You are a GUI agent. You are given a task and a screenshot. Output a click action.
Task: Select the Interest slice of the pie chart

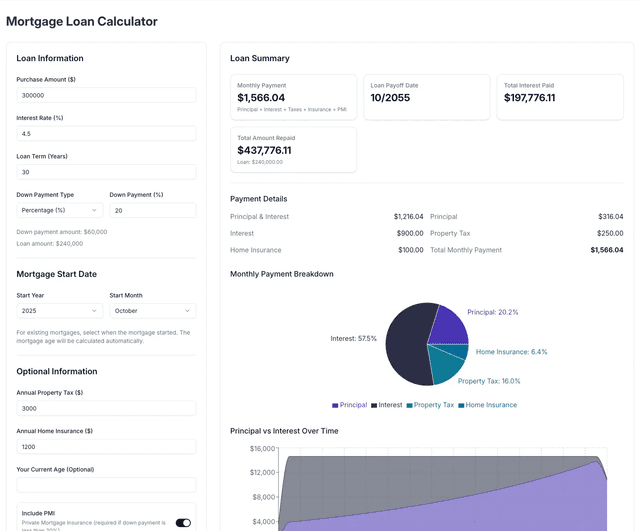[405, 348]
